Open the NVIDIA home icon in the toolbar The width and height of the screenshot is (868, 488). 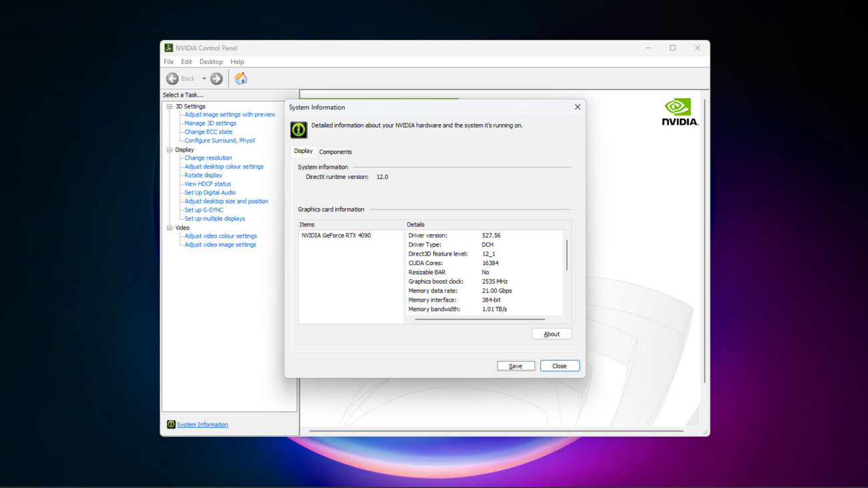240,78
